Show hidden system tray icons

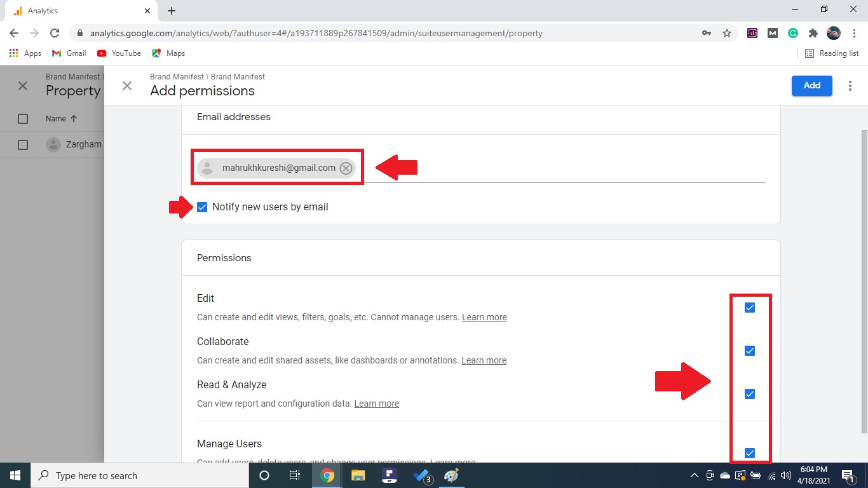click(x=695, y=475)
